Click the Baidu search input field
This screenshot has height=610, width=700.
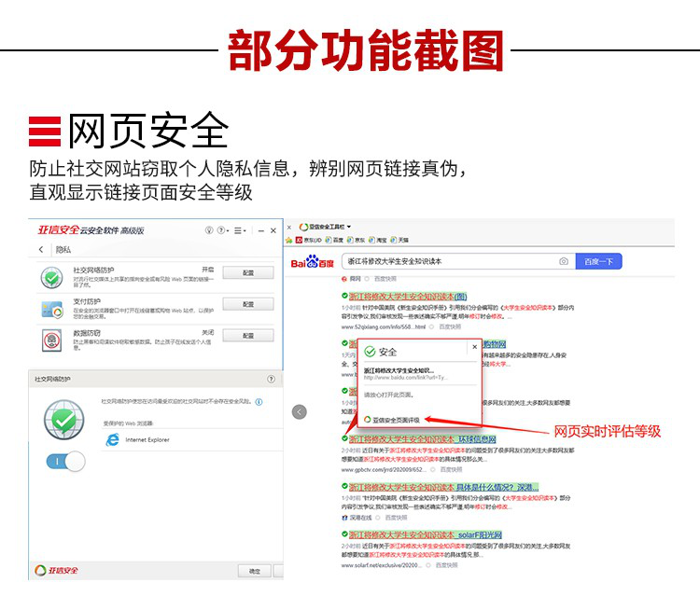[448, 262]
